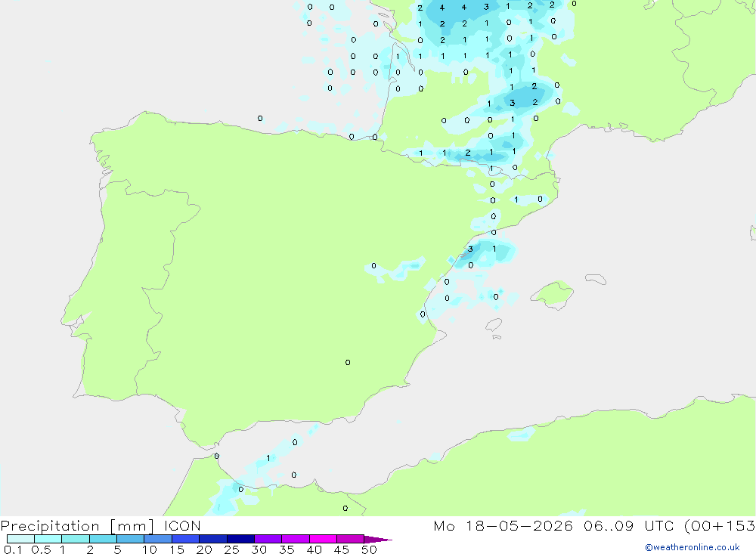The height and width of the screenshot is (554, 756).
Task: Click the '1' value in the Strait of Gibraltar
Action: pyautogui.click(x=268, y=458)
